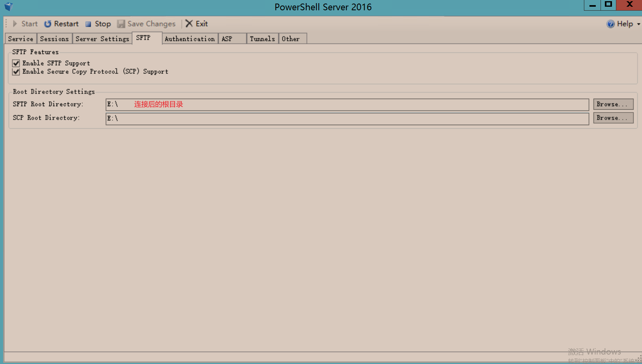Switch to the Sessions tab

point(55,39)
